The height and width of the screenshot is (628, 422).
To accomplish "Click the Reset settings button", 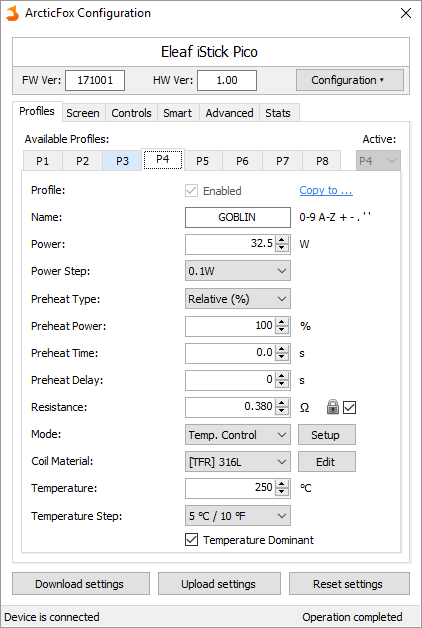I will (x=349, y=584).
